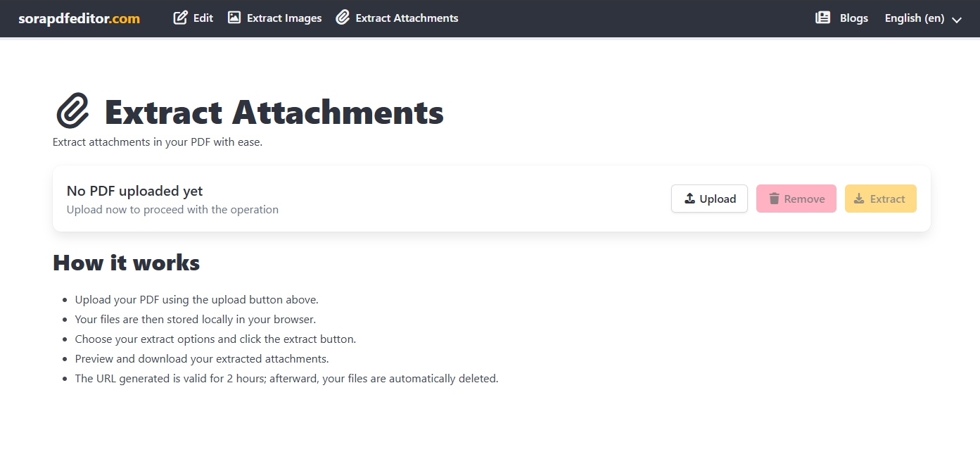Click the large paperclip next to the page title
The height and width of the screenshot is (452, 980).
(x=72, y=111)
